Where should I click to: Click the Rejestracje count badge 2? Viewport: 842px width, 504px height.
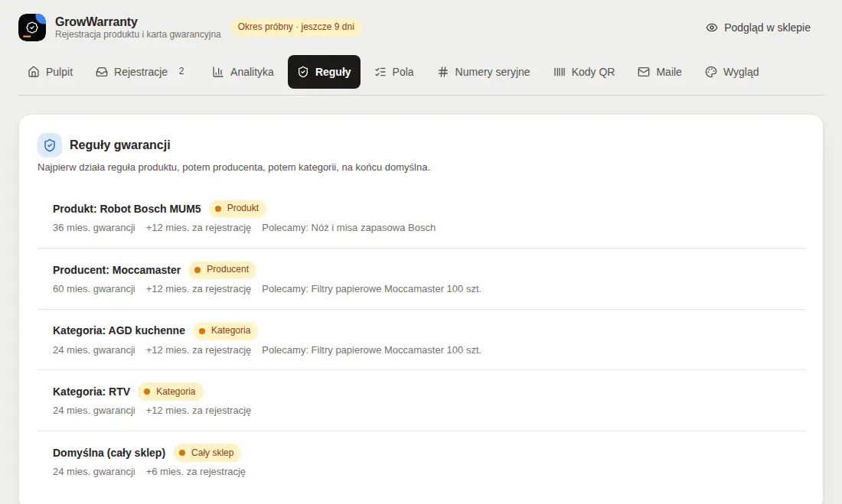(181, 71)
